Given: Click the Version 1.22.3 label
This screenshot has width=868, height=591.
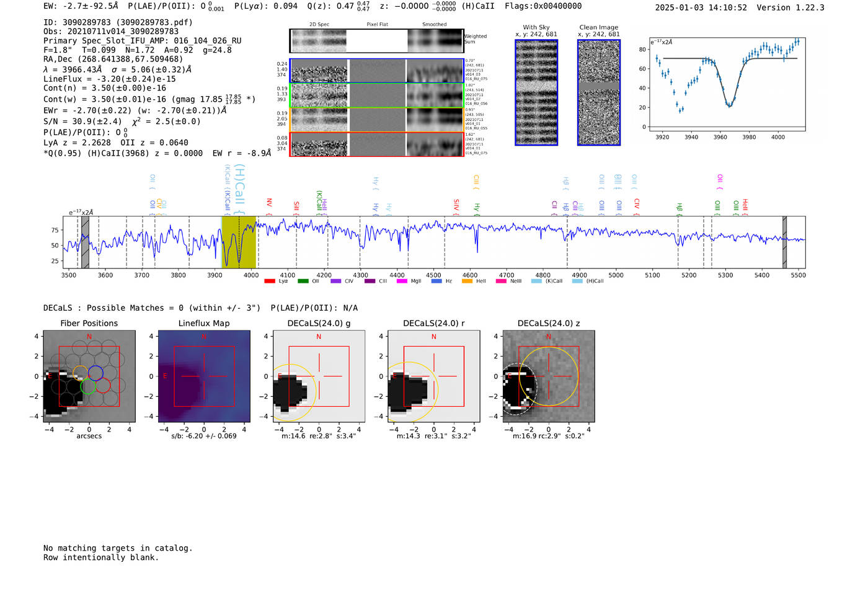Looking at the screenshot, I should pos(790,7).
